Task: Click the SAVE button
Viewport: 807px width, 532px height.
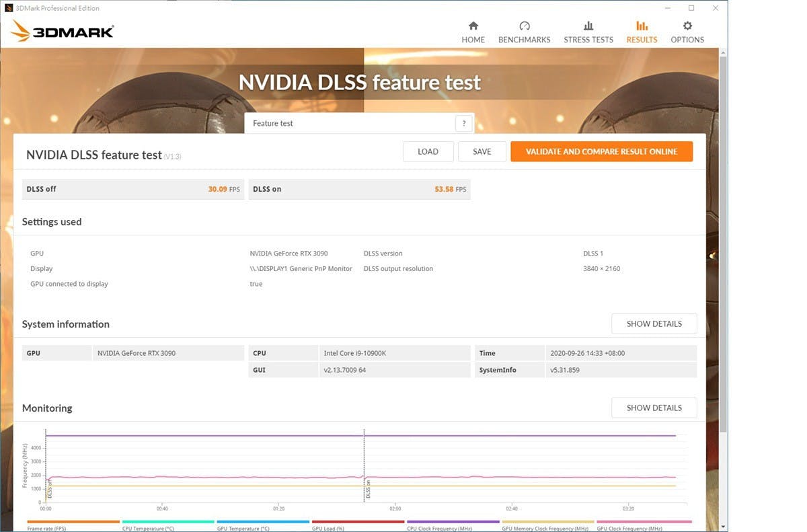Action: (x=482, y=151)
